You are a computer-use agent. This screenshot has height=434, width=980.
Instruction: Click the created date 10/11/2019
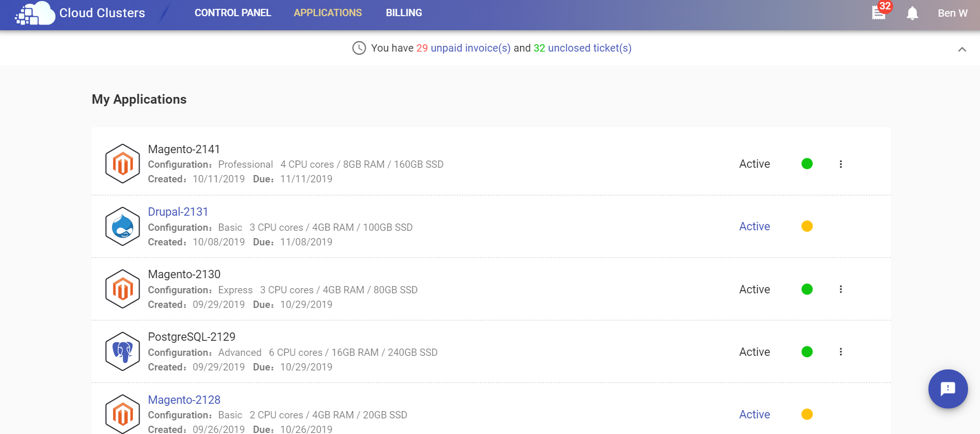[x=219, y=179]
